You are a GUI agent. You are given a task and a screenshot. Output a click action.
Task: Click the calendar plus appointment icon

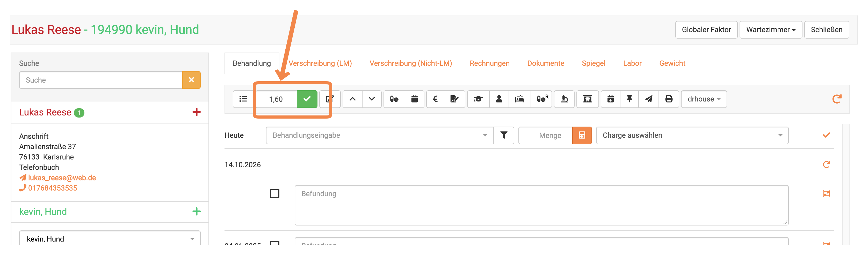pos(610,99)
